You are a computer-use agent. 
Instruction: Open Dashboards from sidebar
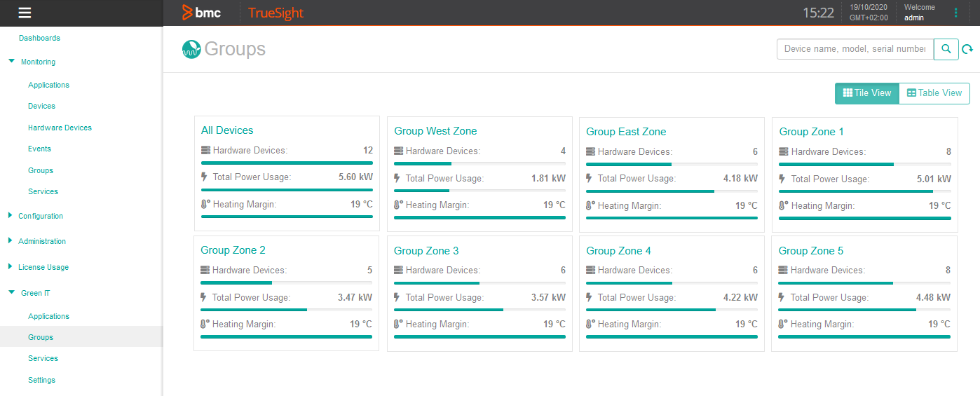[x=39, y=38]
